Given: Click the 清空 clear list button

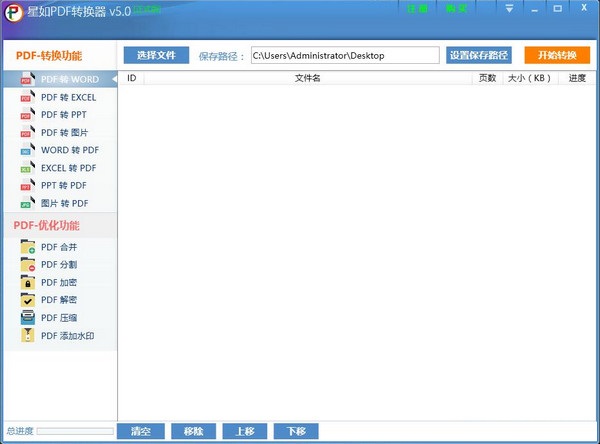Looking at the screenshot, I should 141,431.
